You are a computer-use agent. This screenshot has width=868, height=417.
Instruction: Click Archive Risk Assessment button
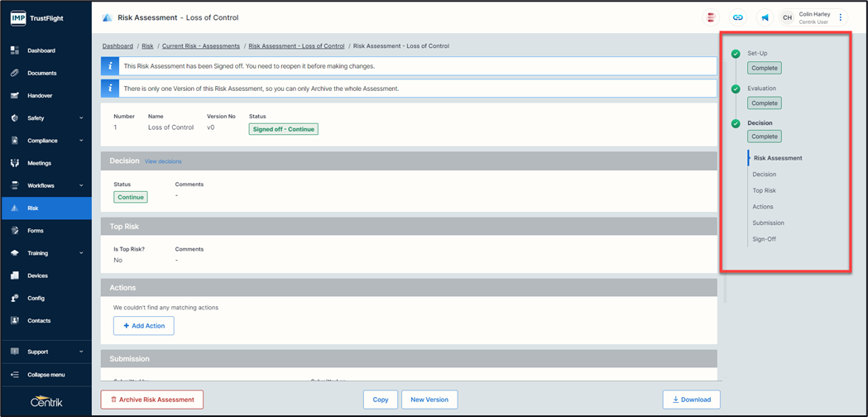tap(152, 400)
